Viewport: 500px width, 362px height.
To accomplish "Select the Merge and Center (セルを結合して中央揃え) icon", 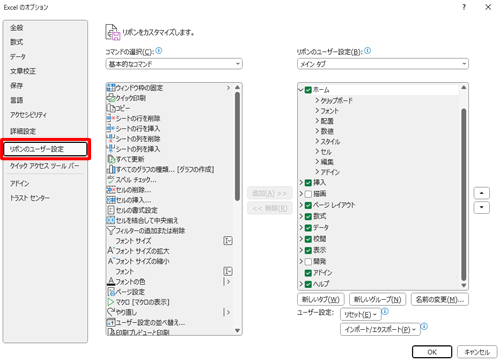I will [111, 220].
